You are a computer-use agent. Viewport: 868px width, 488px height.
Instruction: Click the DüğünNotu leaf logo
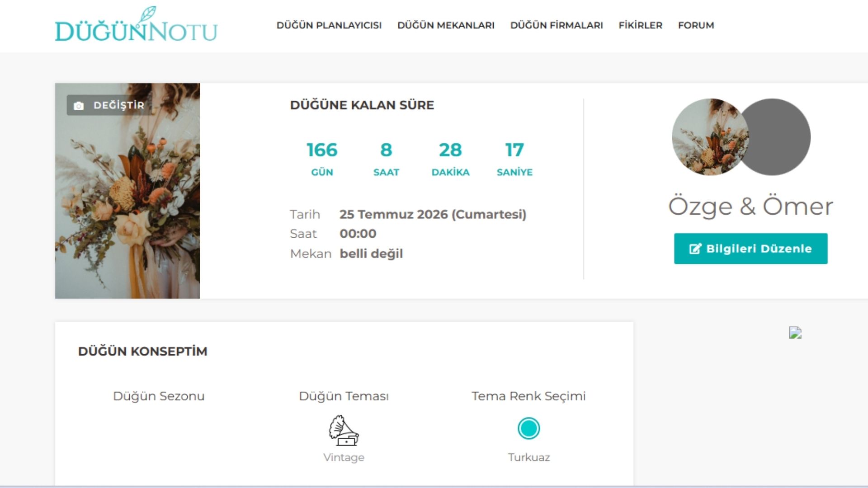coord(149,14)
